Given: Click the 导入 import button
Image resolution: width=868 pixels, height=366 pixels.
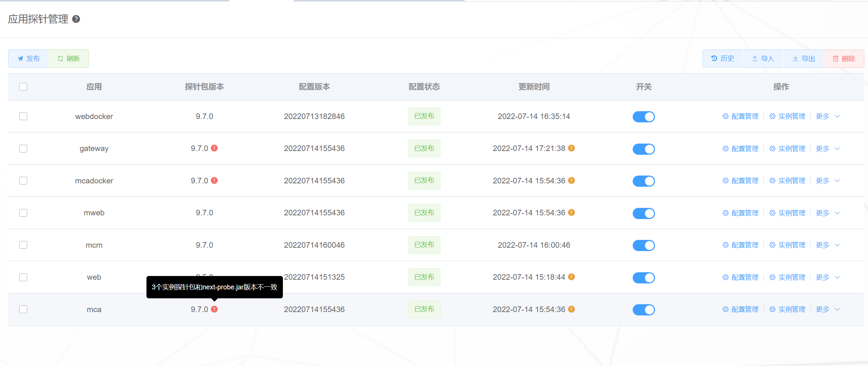Looking at the screenshot, I should 763,58.
